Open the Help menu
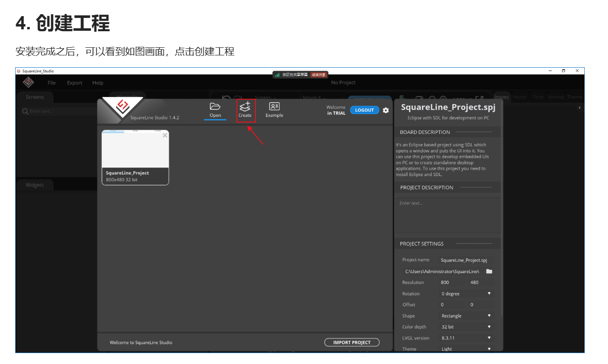The image size is (608, 364). coord(98,83)
